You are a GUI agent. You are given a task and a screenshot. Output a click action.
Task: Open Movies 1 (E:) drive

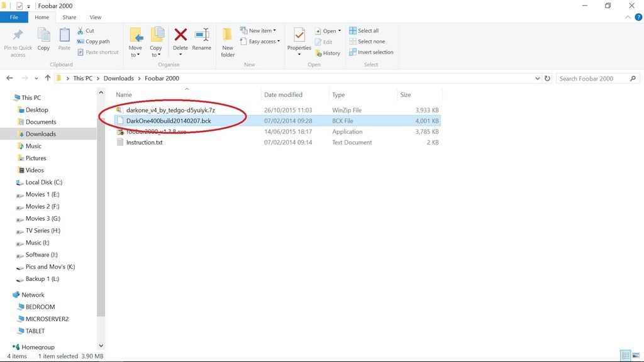[x=42, y=195]
